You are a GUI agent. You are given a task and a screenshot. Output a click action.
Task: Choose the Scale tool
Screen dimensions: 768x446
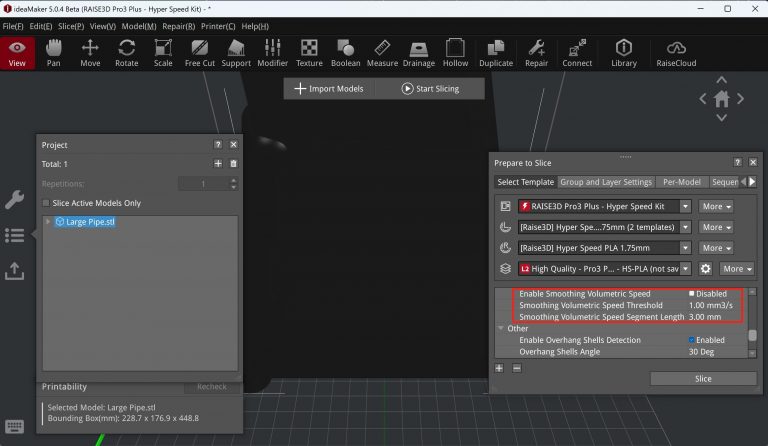[163, 53]
